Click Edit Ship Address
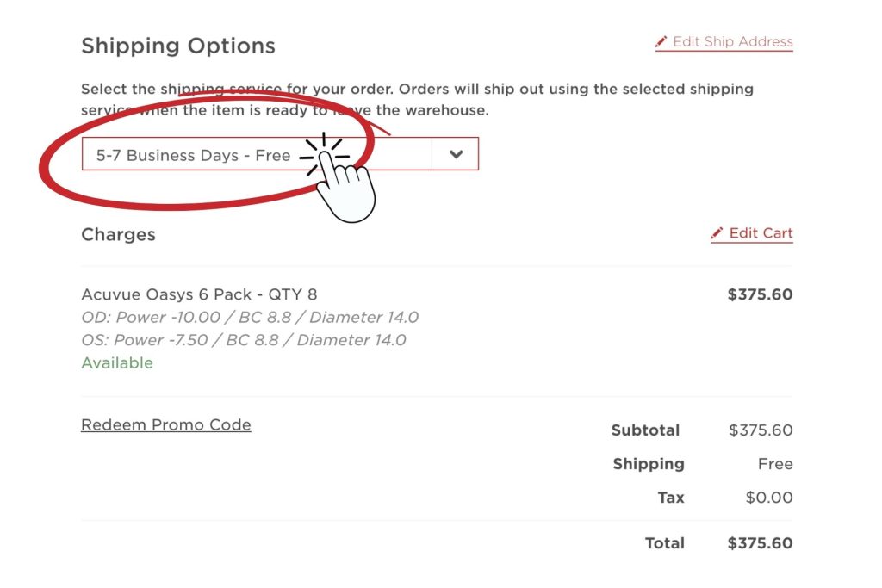Viewport: 882px width, 588px height. click(x=734, y=41)
